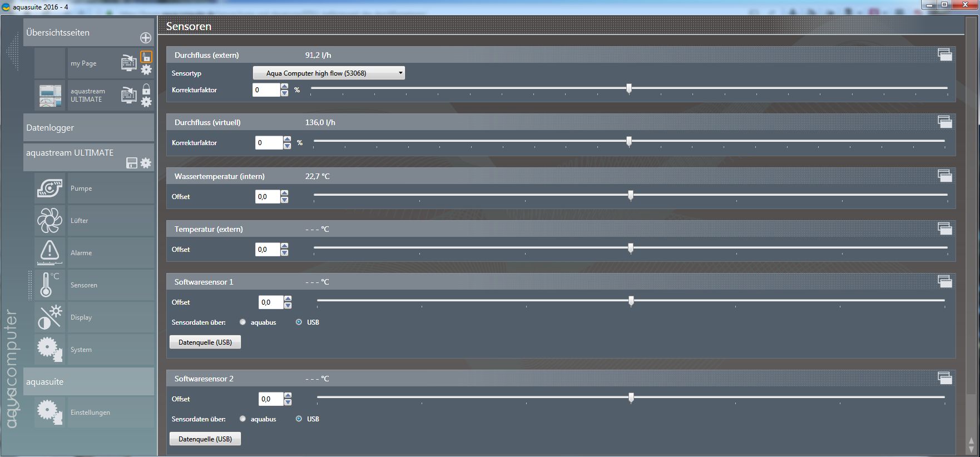Click the desktop mode icon for my Page
980x457 pixels.
point(129,63)
